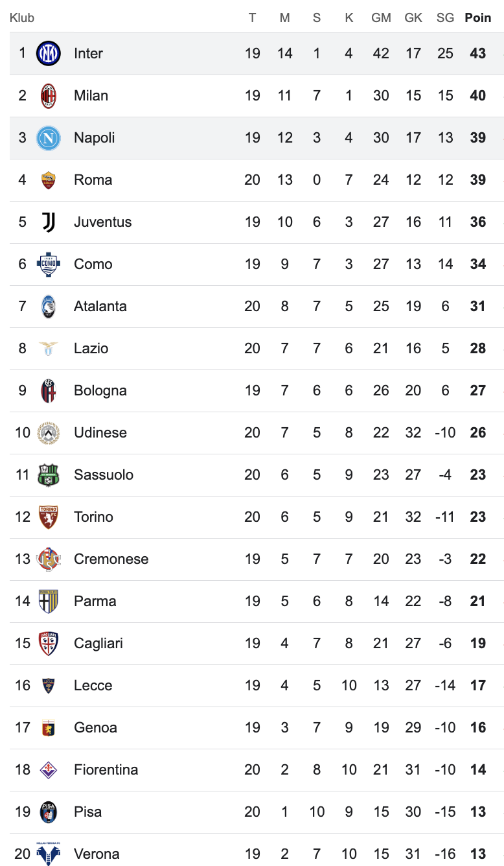The image size is (504, 866).
Task: Click the Como club badge
Action: (49, 264)
